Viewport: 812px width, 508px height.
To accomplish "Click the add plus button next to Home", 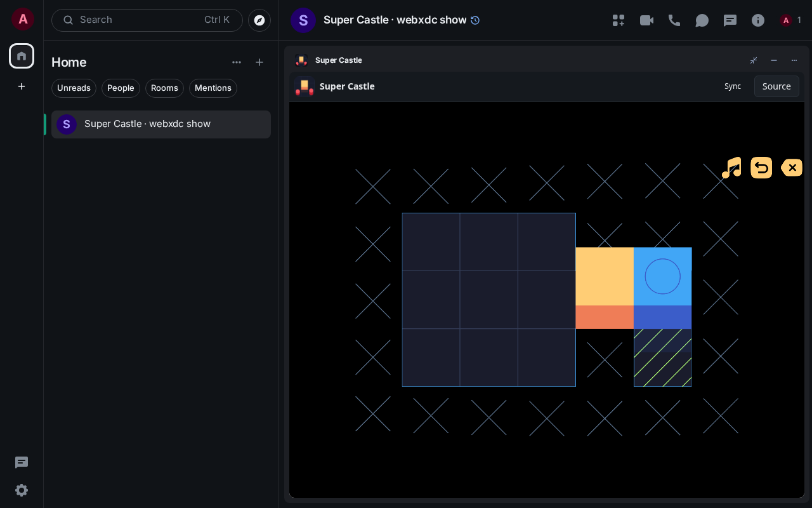I will (259, 62).
